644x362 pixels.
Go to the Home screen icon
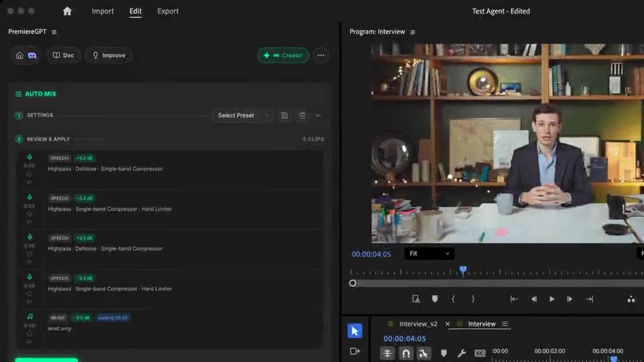point(67,11)
